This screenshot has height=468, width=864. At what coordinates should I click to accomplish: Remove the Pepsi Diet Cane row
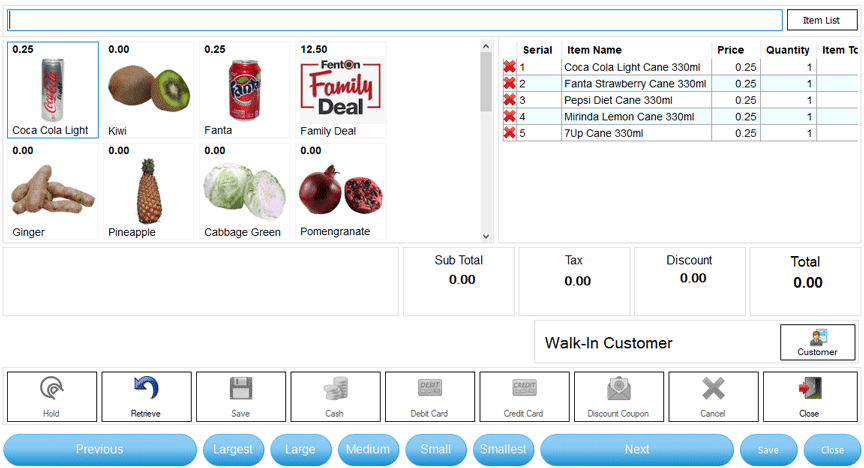pyautogui.click(x=510, y=100)
